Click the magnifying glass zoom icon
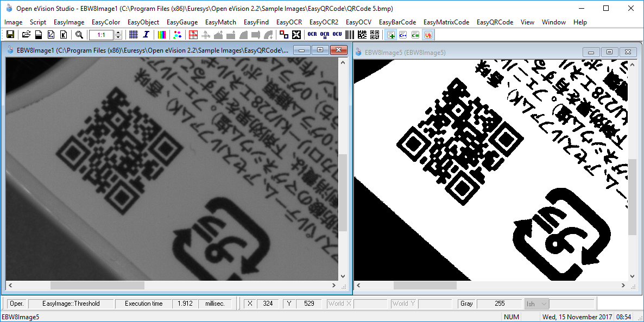Screen dimensions: 644x322 coord(79,35)
